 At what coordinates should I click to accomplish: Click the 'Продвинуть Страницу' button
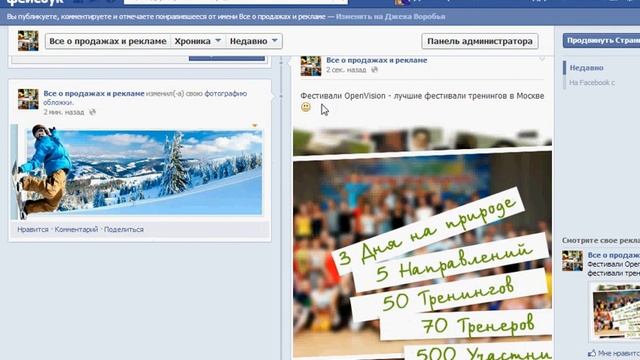click(x=601, y=41)
